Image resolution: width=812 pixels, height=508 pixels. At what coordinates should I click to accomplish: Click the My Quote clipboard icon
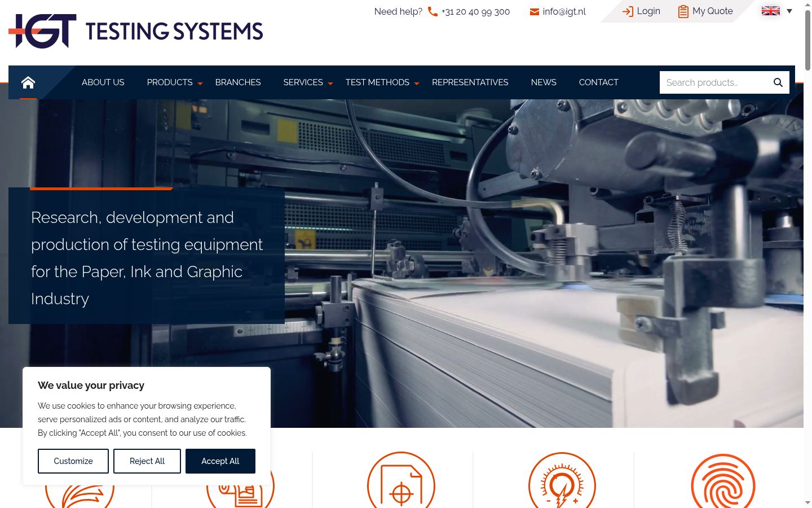pos(683,11)
